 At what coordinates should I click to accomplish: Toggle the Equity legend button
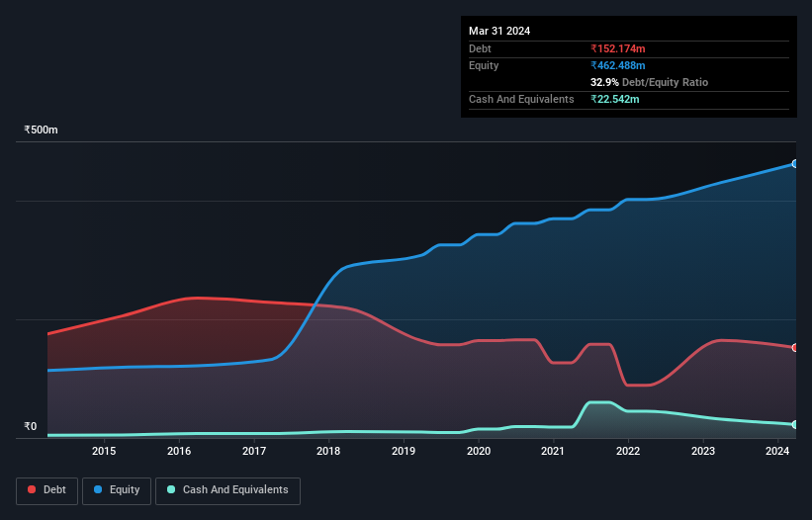point(117,490)
